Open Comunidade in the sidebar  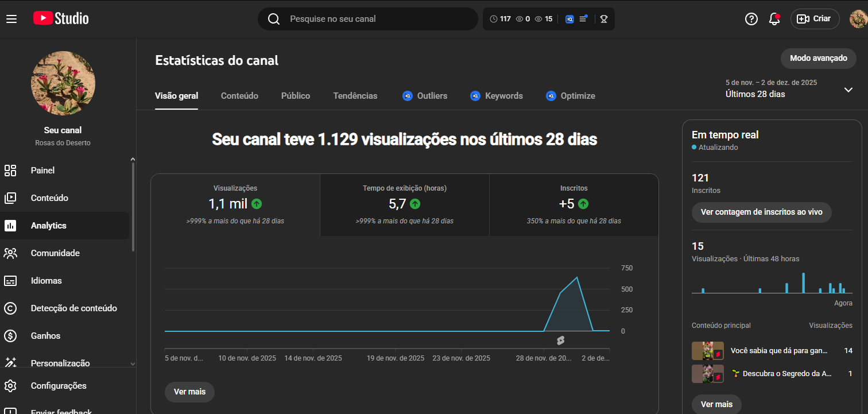point(64,253)
